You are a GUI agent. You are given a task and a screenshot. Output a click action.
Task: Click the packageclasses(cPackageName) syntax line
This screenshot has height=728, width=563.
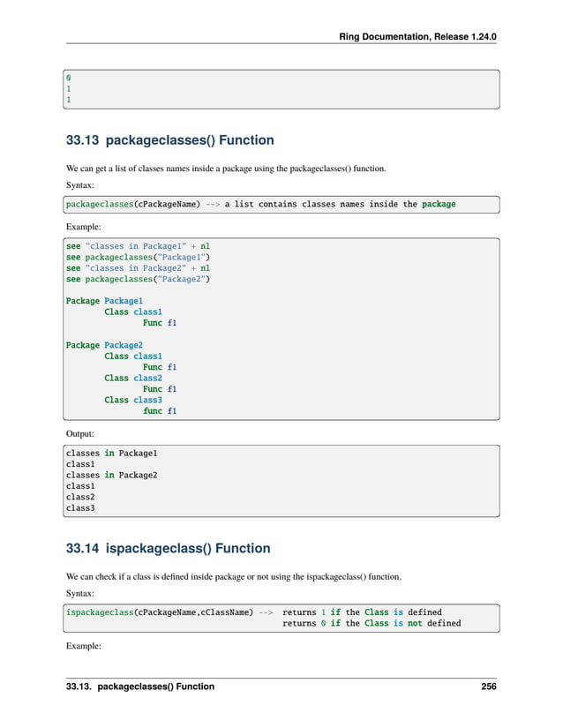(x=261, y=205)
